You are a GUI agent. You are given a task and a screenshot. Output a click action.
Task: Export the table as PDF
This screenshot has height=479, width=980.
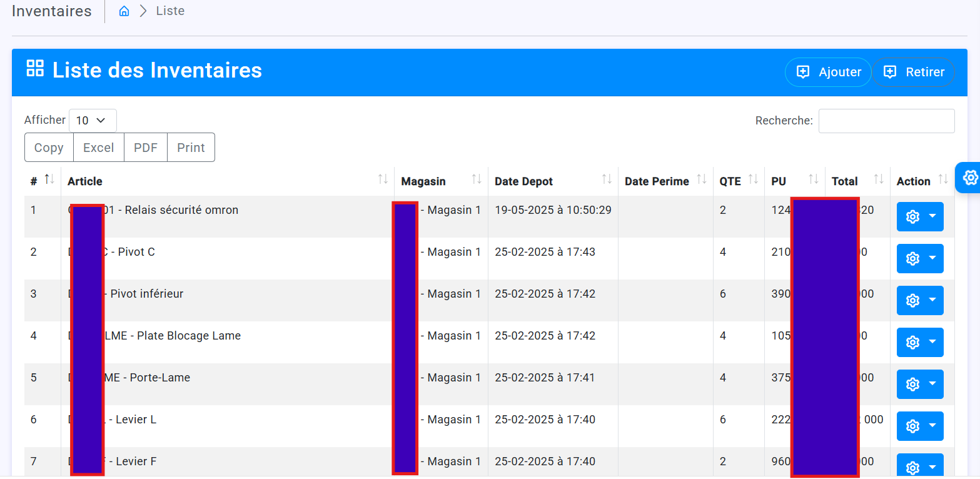click(145, 147)
